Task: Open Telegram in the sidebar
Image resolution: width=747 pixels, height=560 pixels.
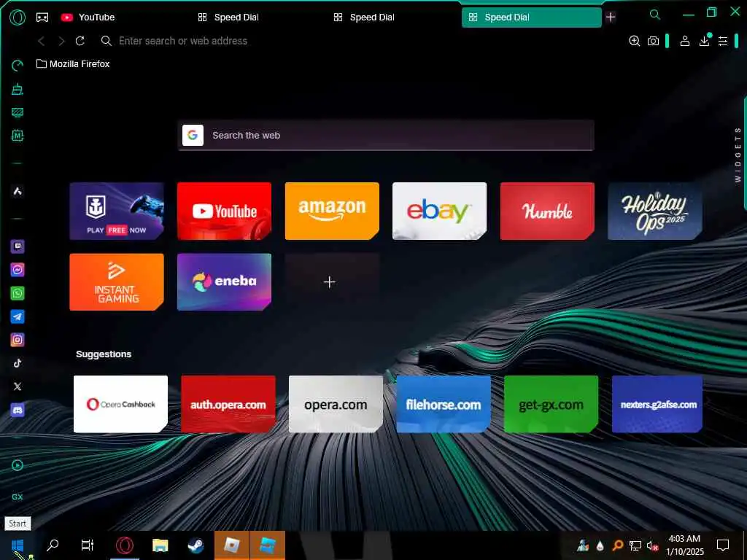Action: pos(18,316)
